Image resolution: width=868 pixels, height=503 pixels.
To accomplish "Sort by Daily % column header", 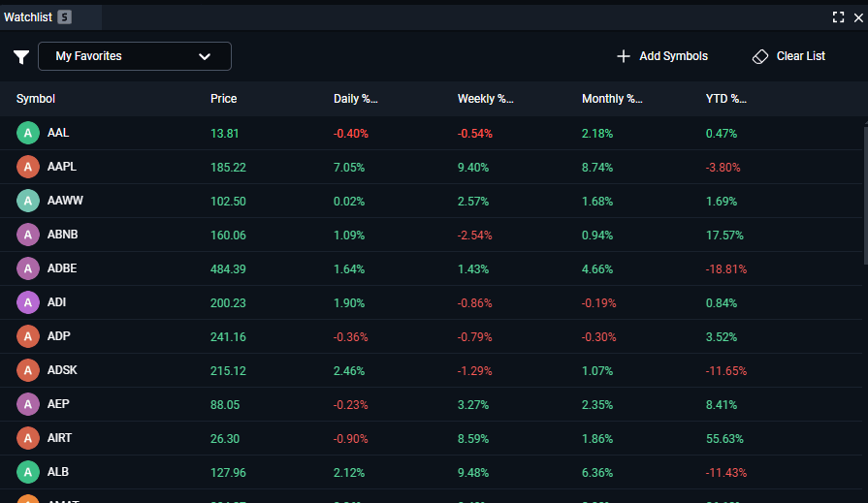I will click(x=355, y=99).
